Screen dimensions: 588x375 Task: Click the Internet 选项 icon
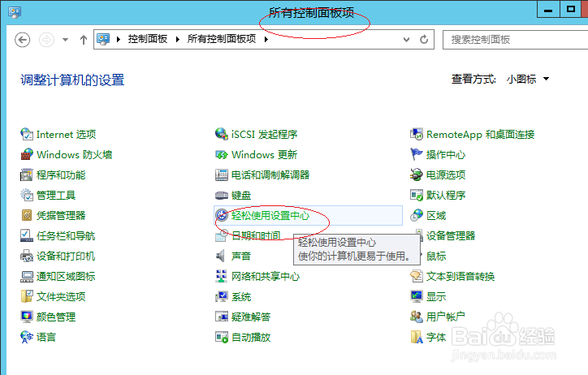(x=27, y=134)
